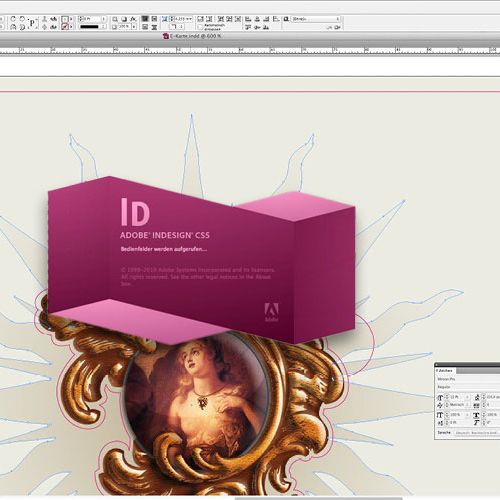This screenshot has height=500, width=500.
Task: Click the horizontal scale percentage field
Action: point(493,415)
